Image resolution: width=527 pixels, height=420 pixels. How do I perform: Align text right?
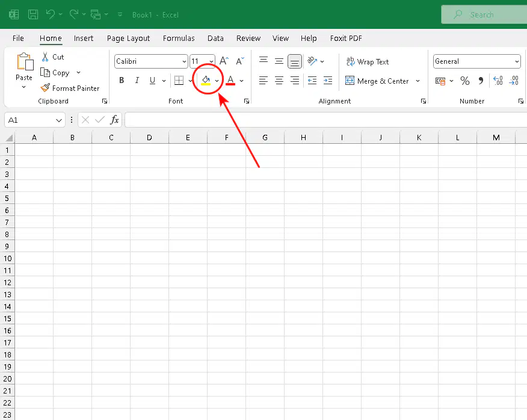[x=295, y=81]
